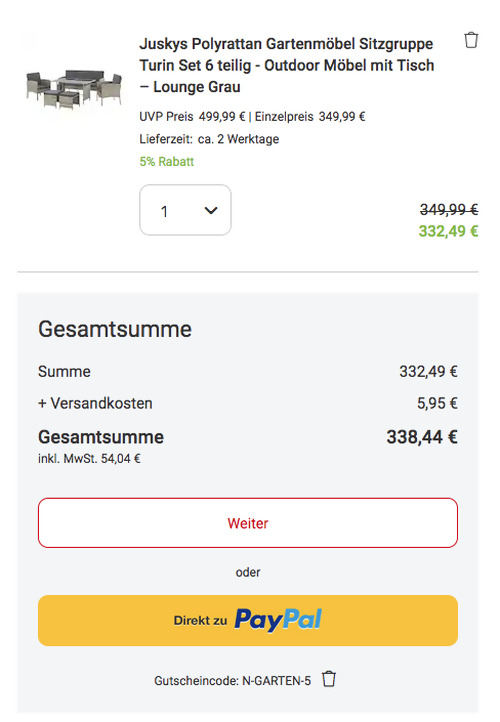
Task: Pay using Direkt zu PayPal button
Action: 248,620
